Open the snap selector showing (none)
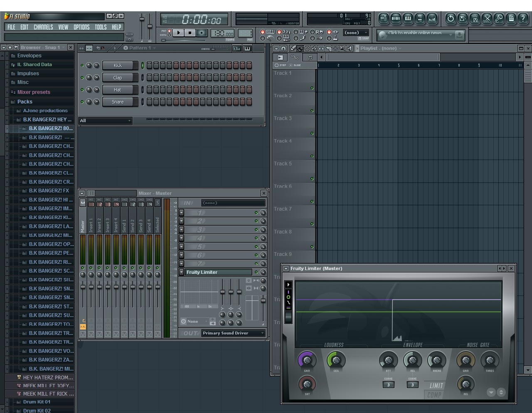The height and width of the screenshot is (413, 532). pos(355,32)
